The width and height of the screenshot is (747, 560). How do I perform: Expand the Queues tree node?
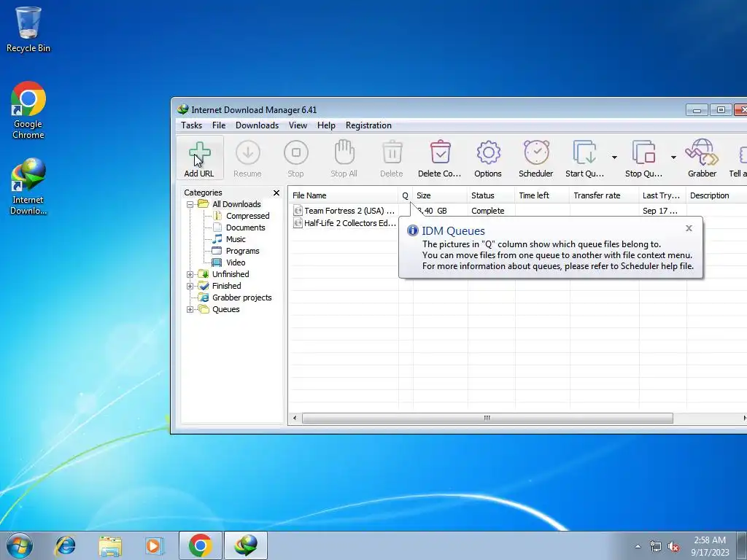point(190,309)
